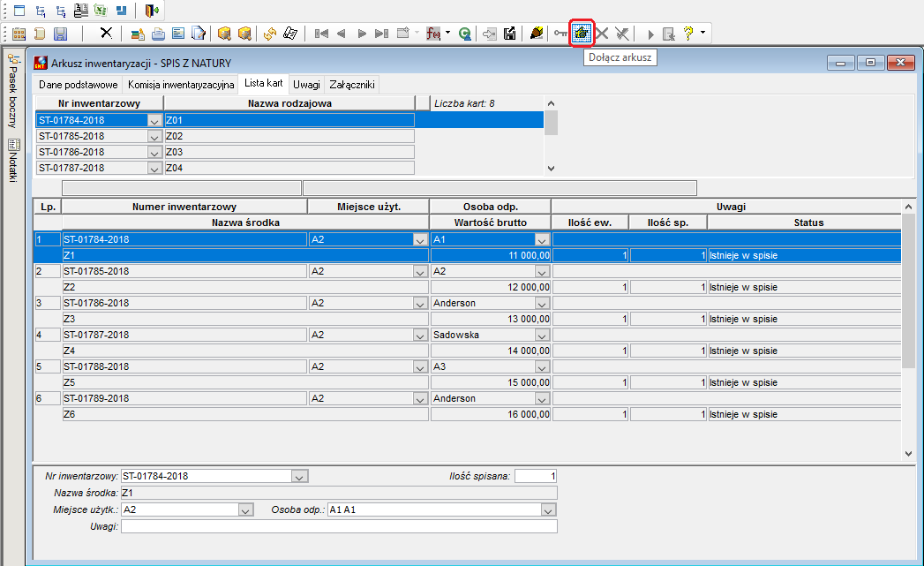Click the Excel export icon
This screenshot has width=924, height=566.
[101, 11]
